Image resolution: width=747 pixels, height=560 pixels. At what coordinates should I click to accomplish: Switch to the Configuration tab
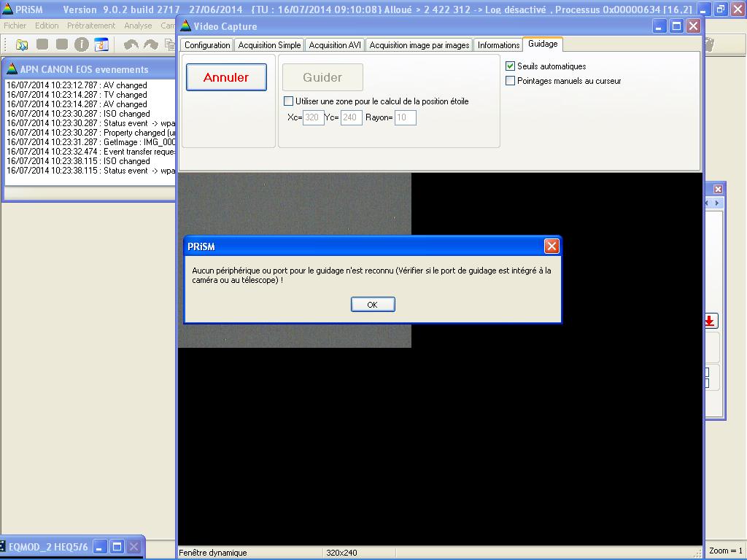(207, 45)
